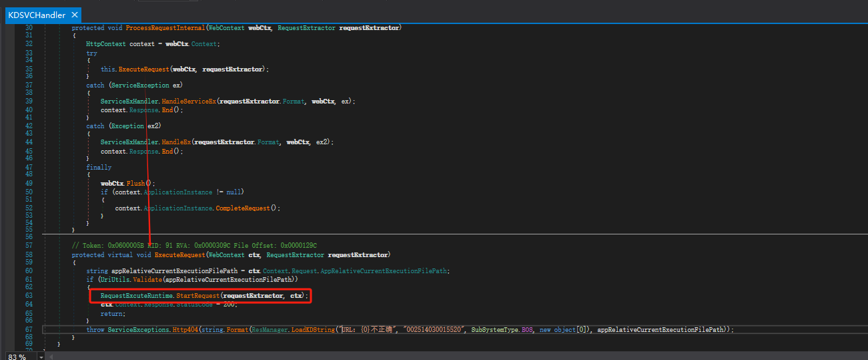Screen dimensions: 868x360
Task: Click WebContext type on line 30
Action: [x=227, y=28]
